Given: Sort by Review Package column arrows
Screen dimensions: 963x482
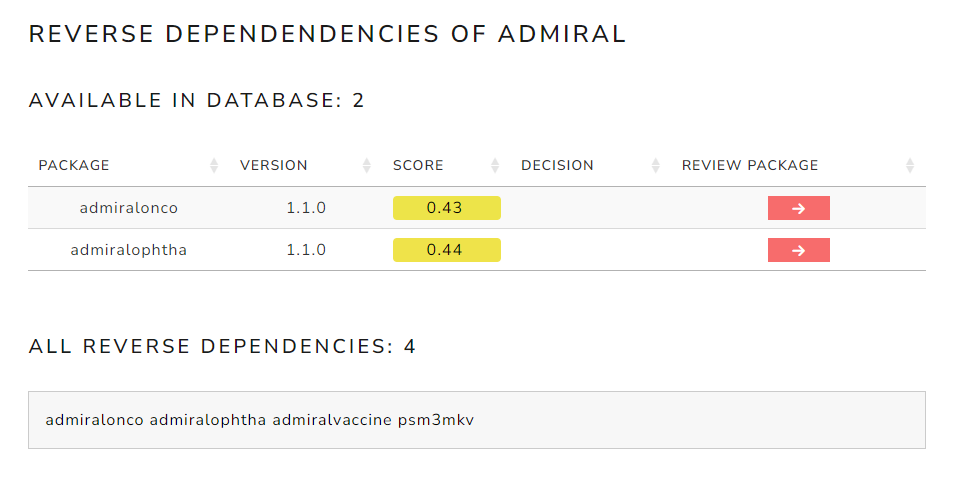Looking at the screenshot, I should (910, 165).
